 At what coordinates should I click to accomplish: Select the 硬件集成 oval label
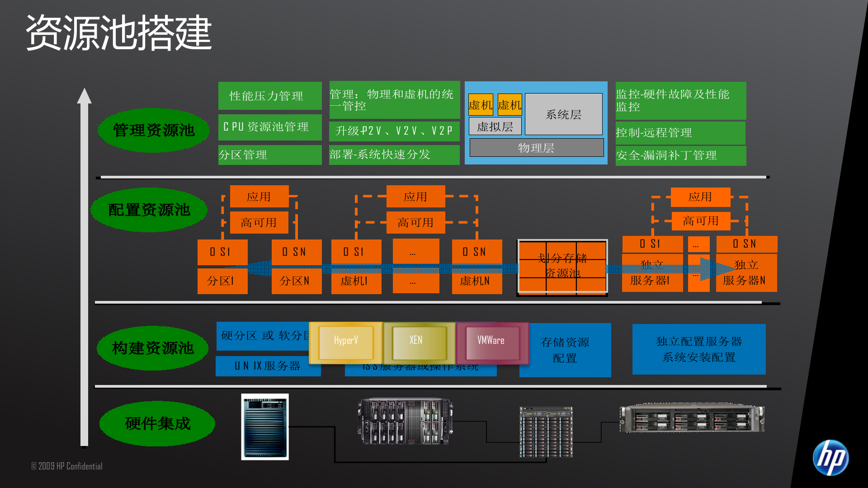click(157, 424)
